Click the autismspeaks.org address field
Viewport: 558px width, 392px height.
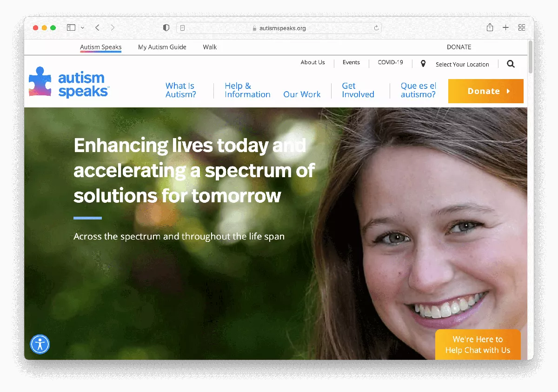pos(279,28)
